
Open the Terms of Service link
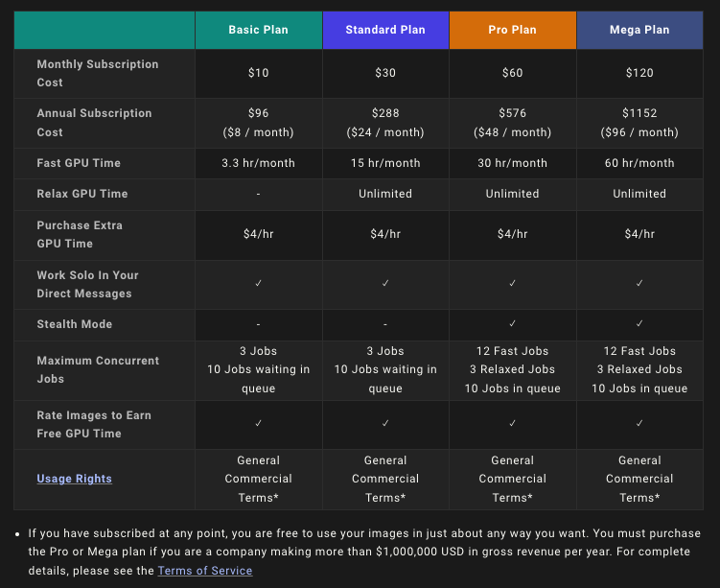pyautogui.click(x=205, y=571)
